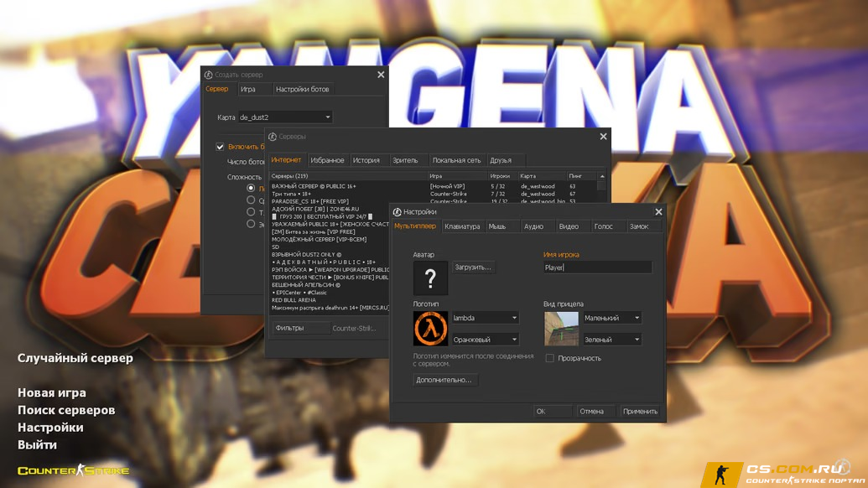868x488 pixels.
Task: Sort by the Пинг column header
Action: tap(582, 176)
